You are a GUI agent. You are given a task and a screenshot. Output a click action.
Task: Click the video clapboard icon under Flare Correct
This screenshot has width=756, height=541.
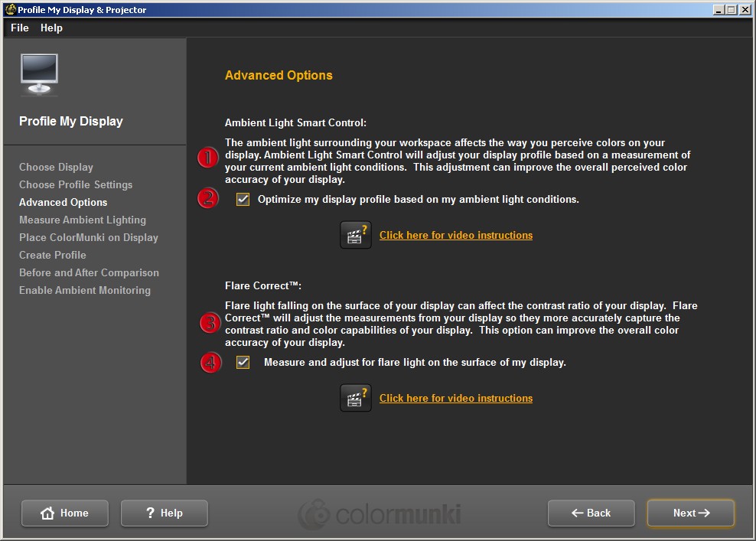click(x=356, y=398)
